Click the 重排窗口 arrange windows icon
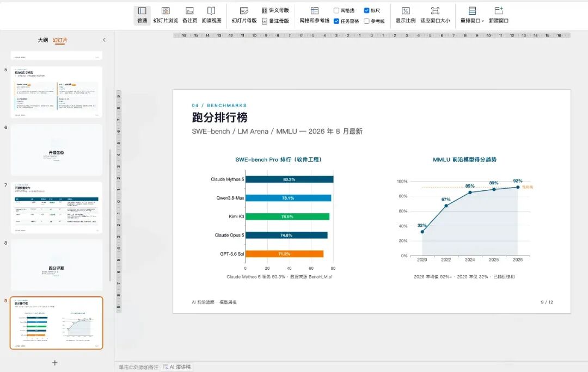The image size is (588, 372). 472,11
